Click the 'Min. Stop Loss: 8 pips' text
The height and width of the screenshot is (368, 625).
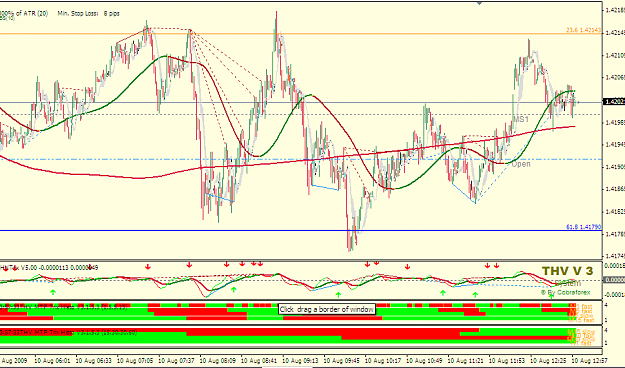click(88, 13)
